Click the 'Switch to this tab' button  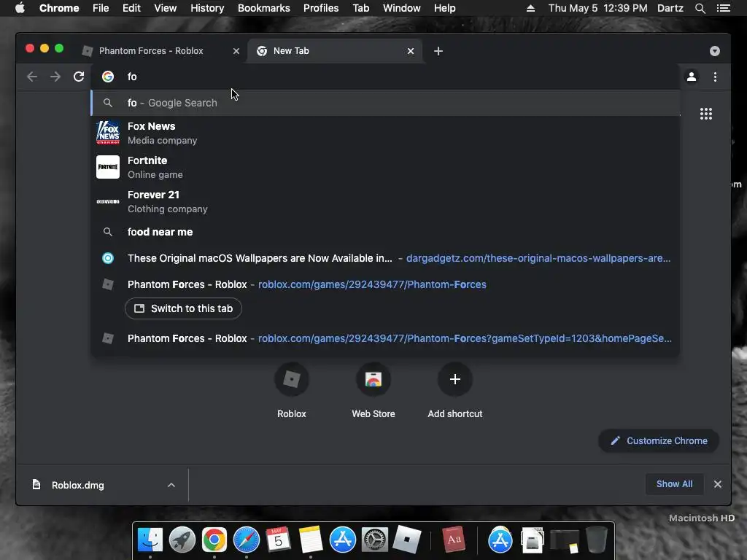pos(183,308)
